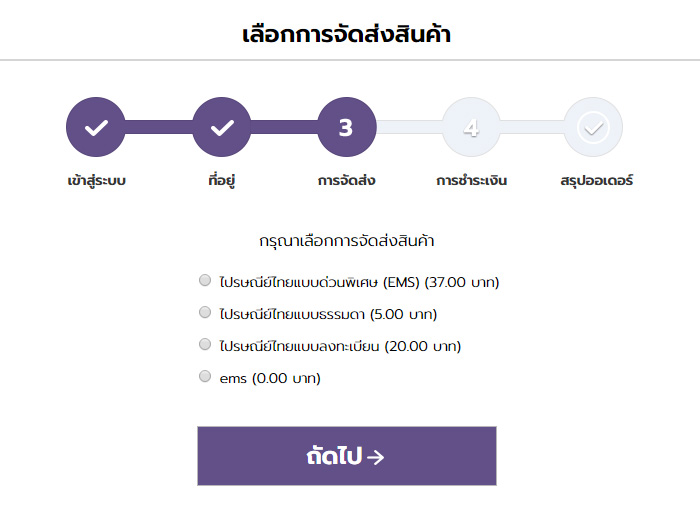The image size is (700, 522).
Task: Click the login step checkmark circle
Action: coord(96,128)
